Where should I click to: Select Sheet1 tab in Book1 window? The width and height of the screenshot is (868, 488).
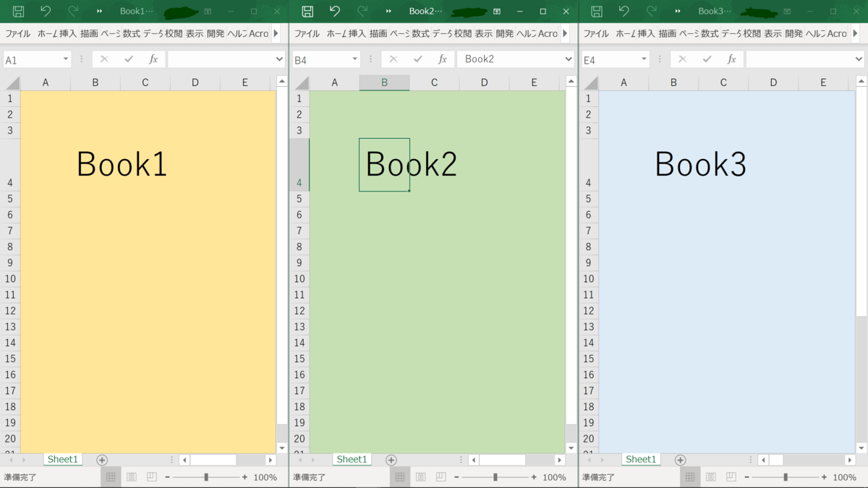[x=62, y=459]
